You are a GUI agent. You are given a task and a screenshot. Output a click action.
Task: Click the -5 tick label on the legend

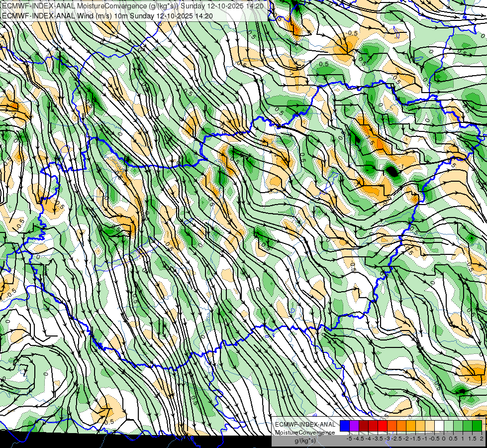pos(349,439)
